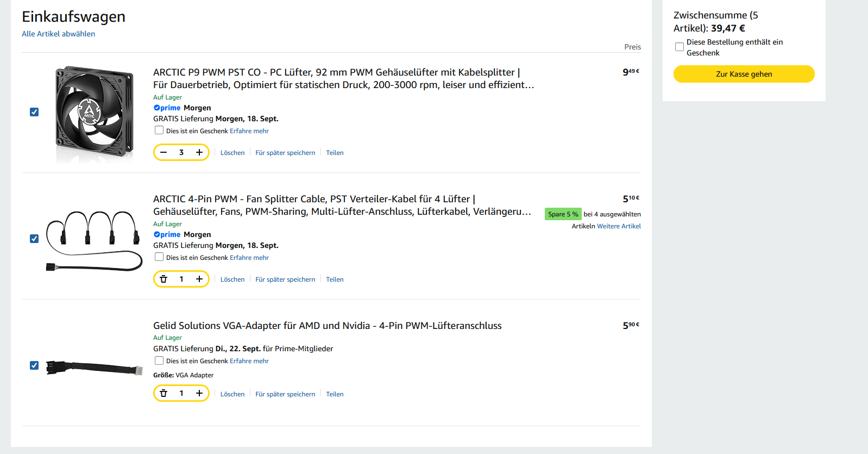Click the 'Preis' column label
The width and height of the screenshot is (868, 454).
[x=632, y=47]
